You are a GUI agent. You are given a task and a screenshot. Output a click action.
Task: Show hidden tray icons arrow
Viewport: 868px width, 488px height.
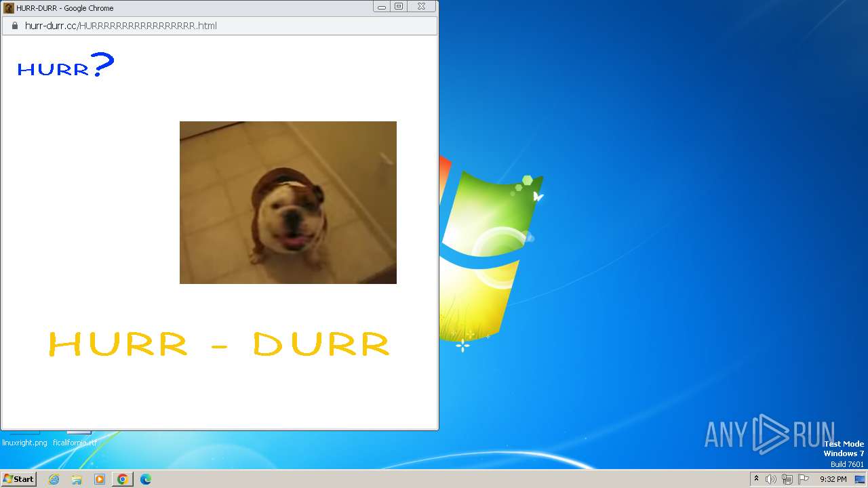coord(757,479)
